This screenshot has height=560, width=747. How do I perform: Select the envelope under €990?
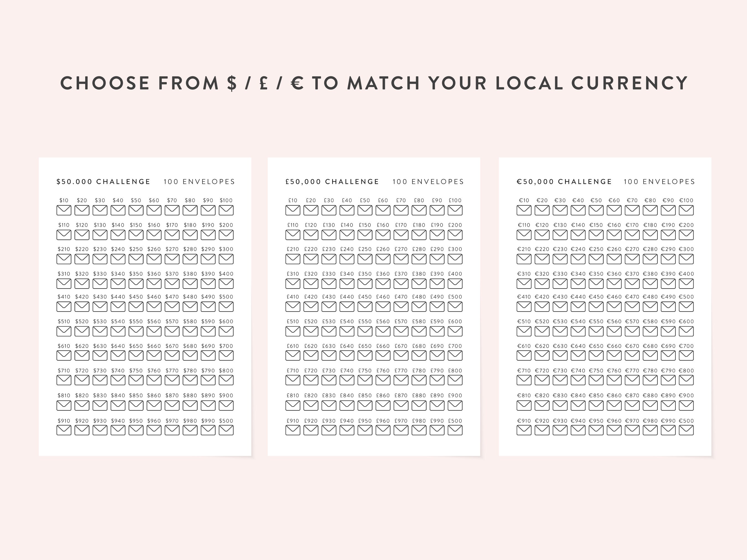[x=668, y=430]
